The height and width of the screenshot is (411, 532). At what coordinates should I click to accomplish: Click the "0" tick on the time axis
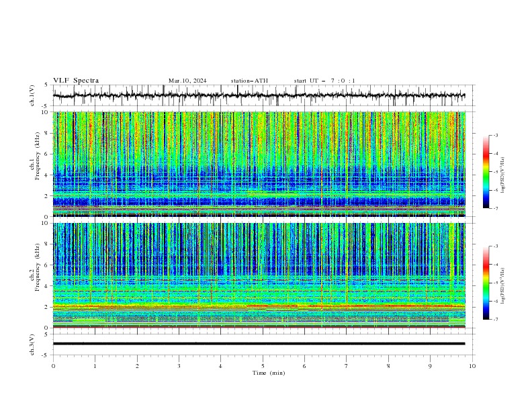click(x=53, y=366)
